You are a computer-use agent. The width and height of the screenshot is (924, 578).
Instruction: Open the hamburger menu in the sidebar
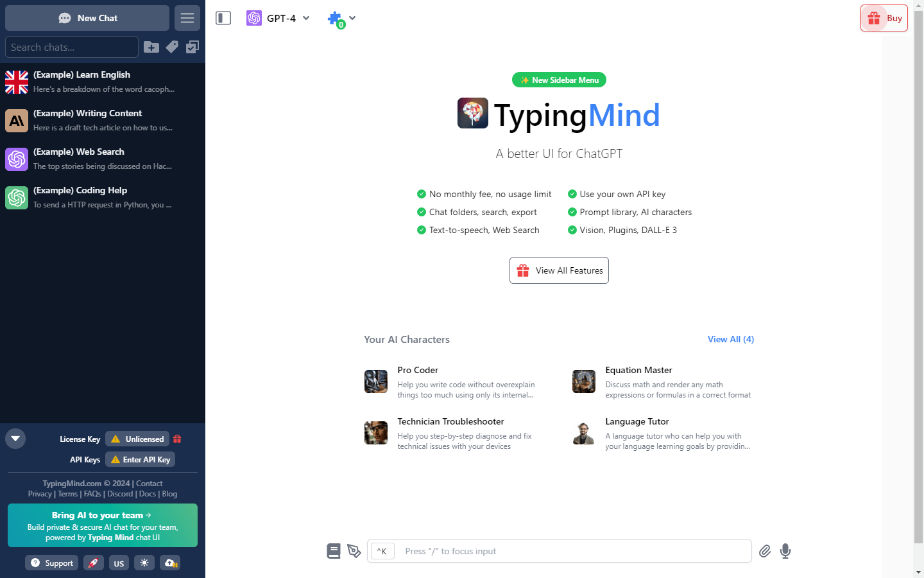[x=187, y=18]
